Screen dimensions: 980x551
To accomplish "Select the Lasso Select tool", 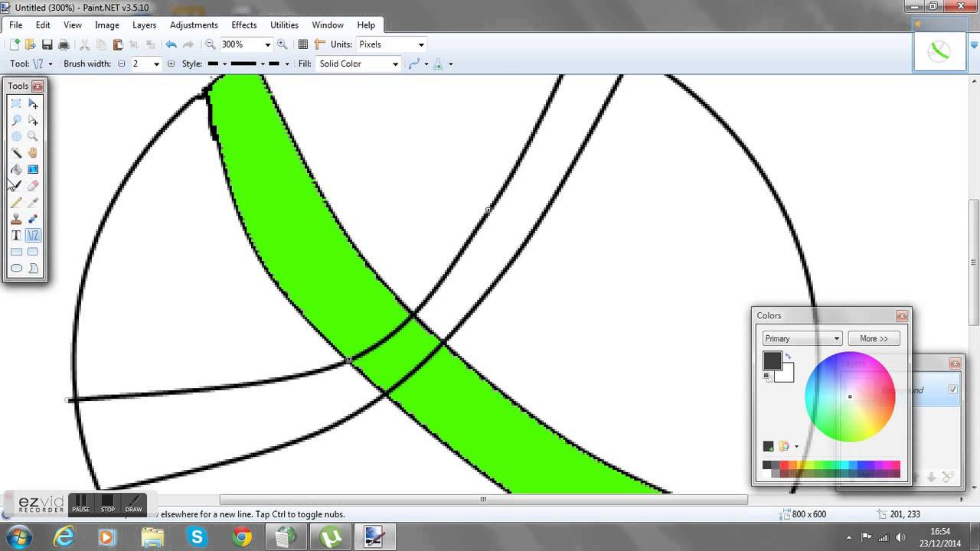I will click(16, 120).
